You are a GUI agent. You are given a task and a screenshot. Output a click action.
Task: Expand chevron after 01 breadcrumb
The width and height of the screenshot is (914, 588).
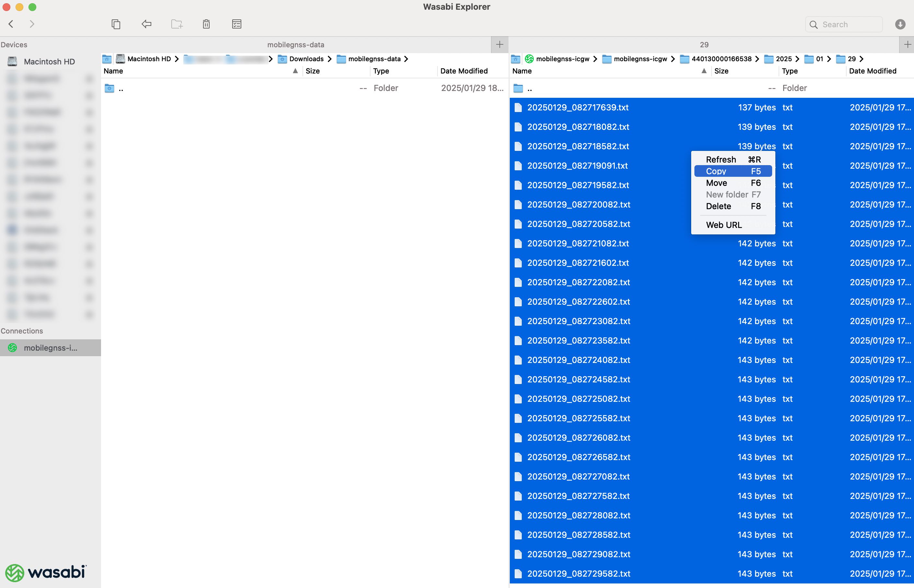pyautogui.click(x=829, y=59)
